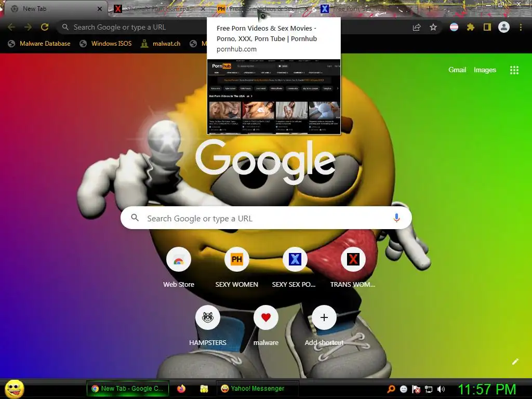Screen dimensions: 532x399
Task: Launch Firefox from the taskbar
Action: click(181, 389)
